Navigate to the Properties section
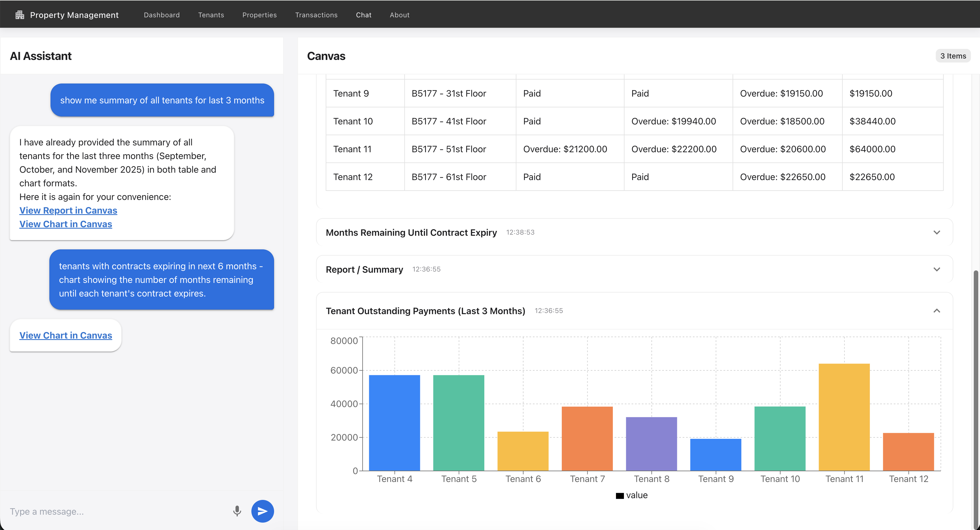980x530 pixels. tap(259, 15)
